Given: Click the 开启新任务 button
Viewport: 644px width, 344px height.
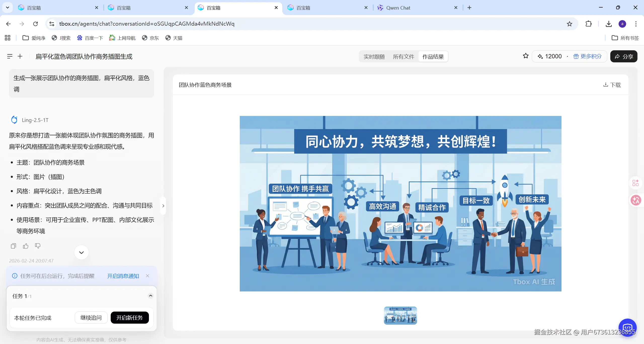Looking at the screenshot, I should (x=130, y=318).
